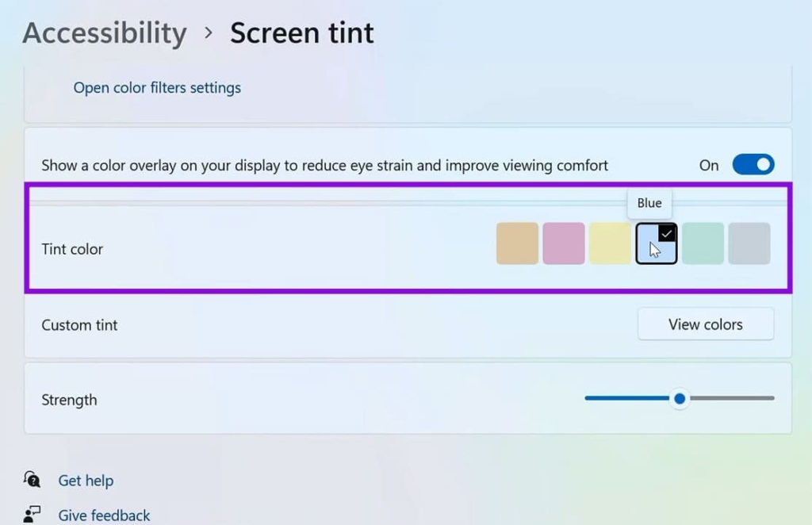The width and height of the screenshot is (812, 525).
Task: Click the gray unfilled Strength slider track
Action: 732,398
